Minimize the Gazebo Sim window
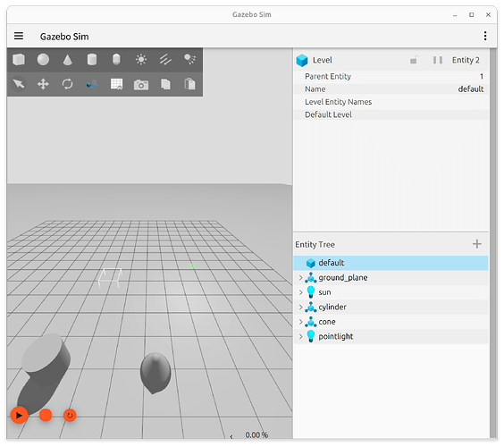504x447 pixels. [x=455, y=15]
